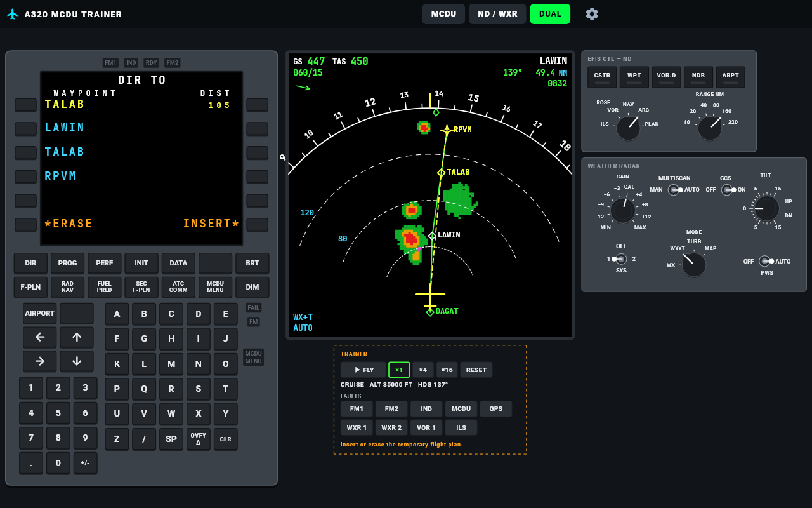This screenshot has width=812, height=508.
Task: Click the left arrow key on MCDU
Action: pyautogui.click(x=40, y=337)
